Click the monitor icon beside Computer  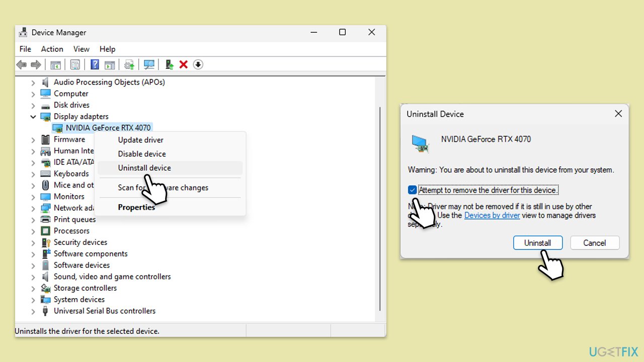46,94
